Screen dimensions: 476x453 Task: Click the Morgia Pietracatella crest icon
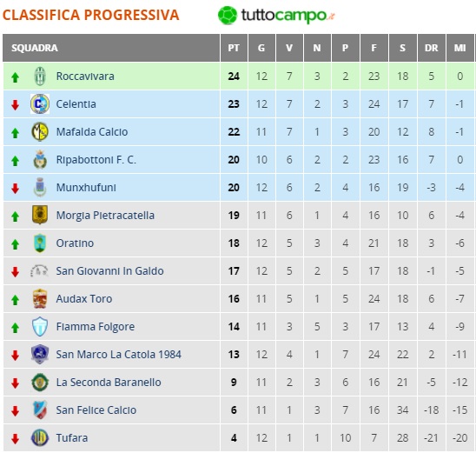coord(40,215)
